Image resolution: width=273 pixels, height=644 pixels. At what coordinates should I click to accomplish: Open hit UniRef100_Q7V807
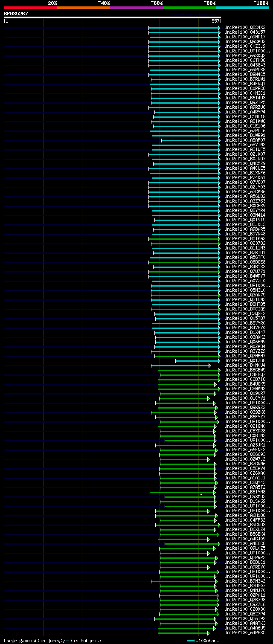pos(245,182)
